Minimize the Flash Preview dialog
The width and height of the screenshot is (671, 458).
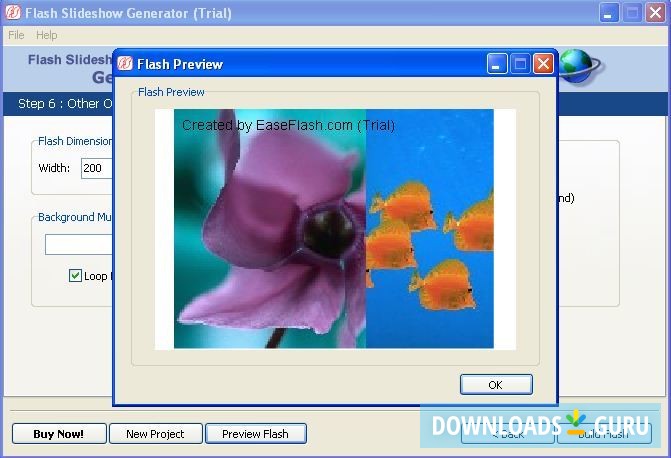click(497, 64)
